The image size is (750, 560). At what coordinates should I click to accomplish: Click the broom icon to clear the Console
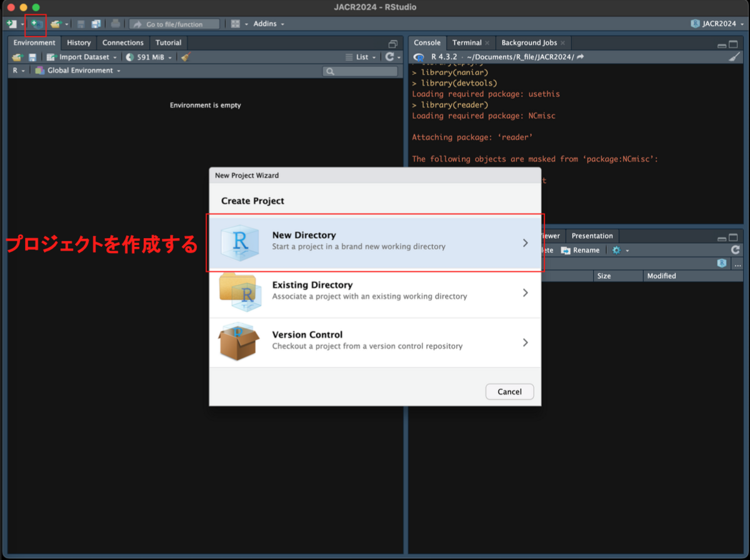point(734,57)
